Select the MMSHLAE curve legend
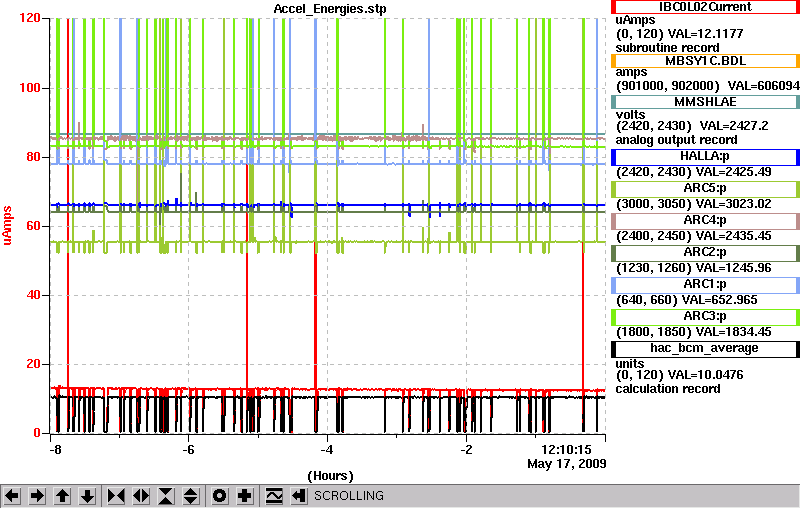800x508 pixels. click(x=705, y=102)
